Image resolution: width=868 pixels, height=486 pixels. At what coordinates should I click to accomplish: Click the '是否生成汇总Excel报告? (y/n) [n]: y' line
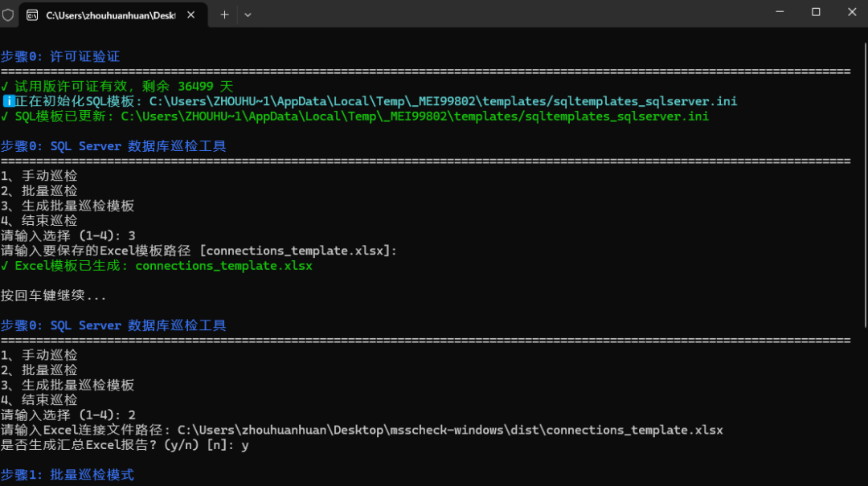(125, 445)
